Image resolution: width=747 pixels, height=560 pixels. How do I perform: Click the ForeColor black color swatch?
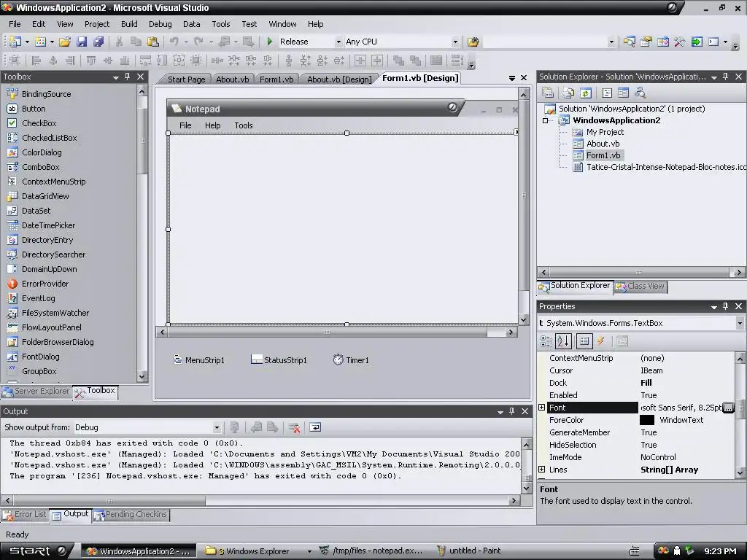pyautogui.click(x=646, y=420)
